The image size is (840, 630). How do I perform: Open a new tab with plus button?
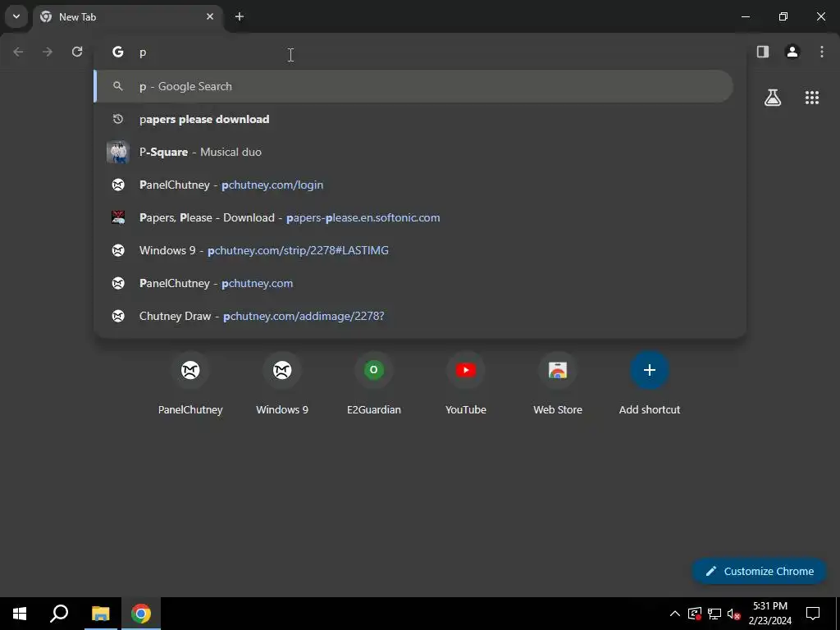point(240,16)
